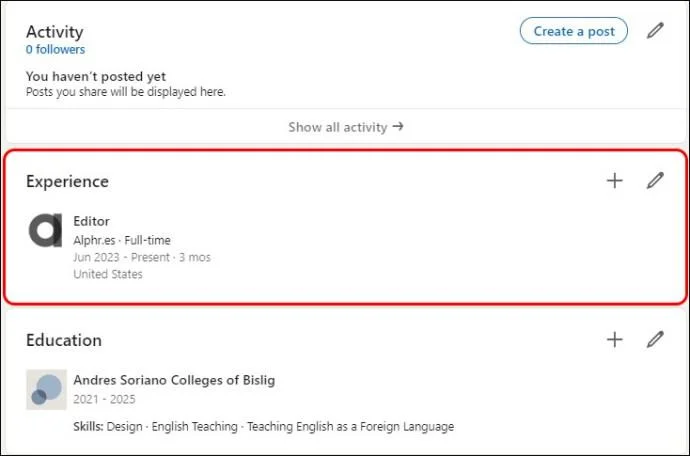Click Andres Soriano Colleges school logo
Viewport: 690px width, 456px height.
pos(46,390)
